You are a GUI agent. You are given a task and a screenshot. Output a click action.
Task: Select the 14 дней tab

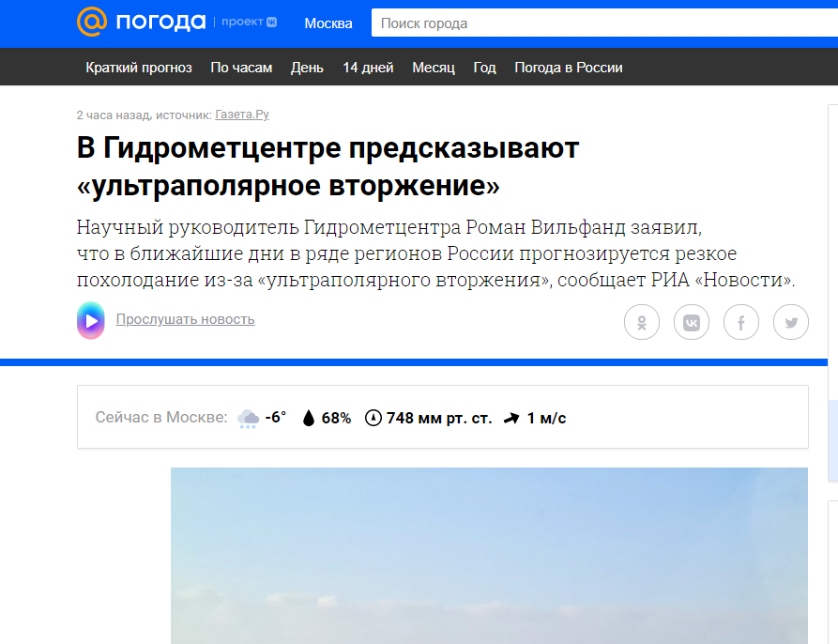point(368,68)
